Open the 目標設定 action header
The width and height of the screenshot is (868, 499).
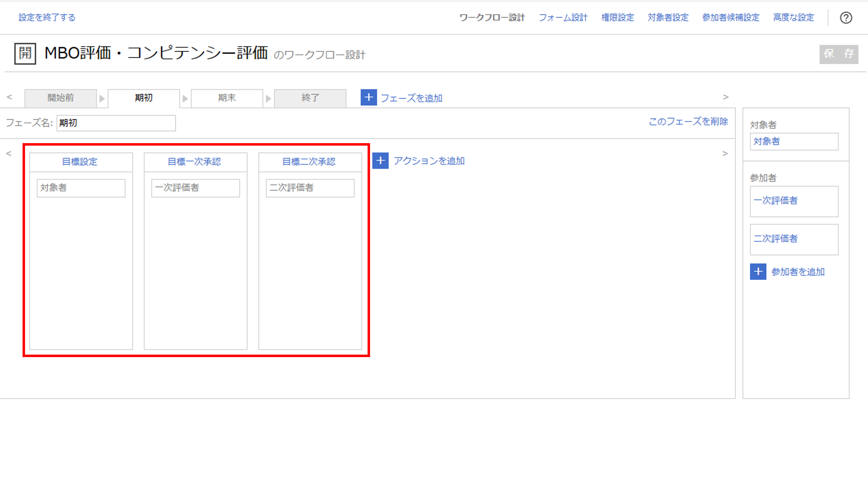[81, 162]
